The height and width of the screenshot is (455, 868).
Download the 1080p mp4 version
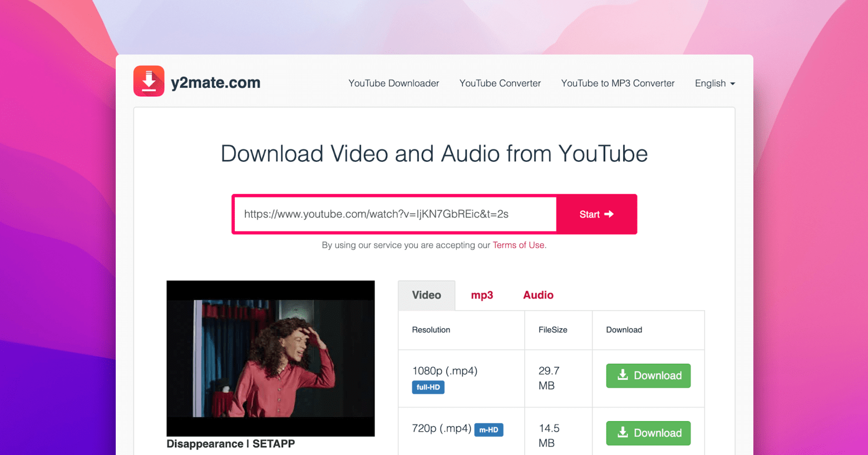tap(648, 375)
